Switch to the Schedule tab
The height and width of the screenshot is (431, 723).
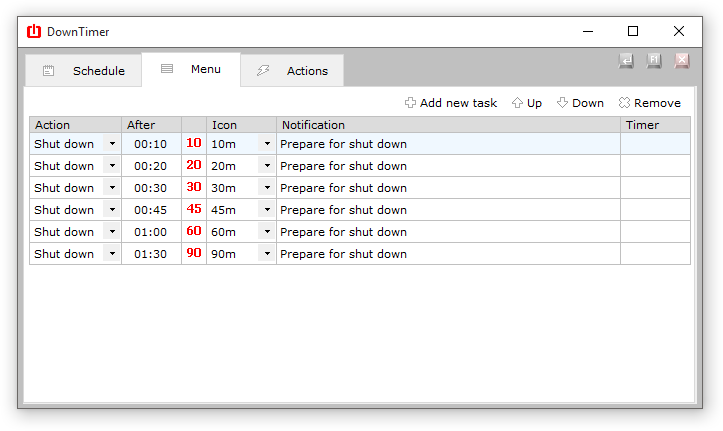click(x=84, y=71)
